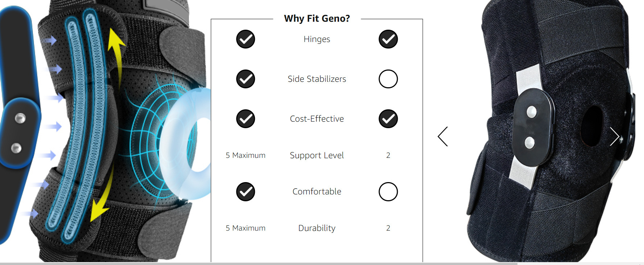Click the Durability row label
644x265 pixels.
tap(317, 228)
